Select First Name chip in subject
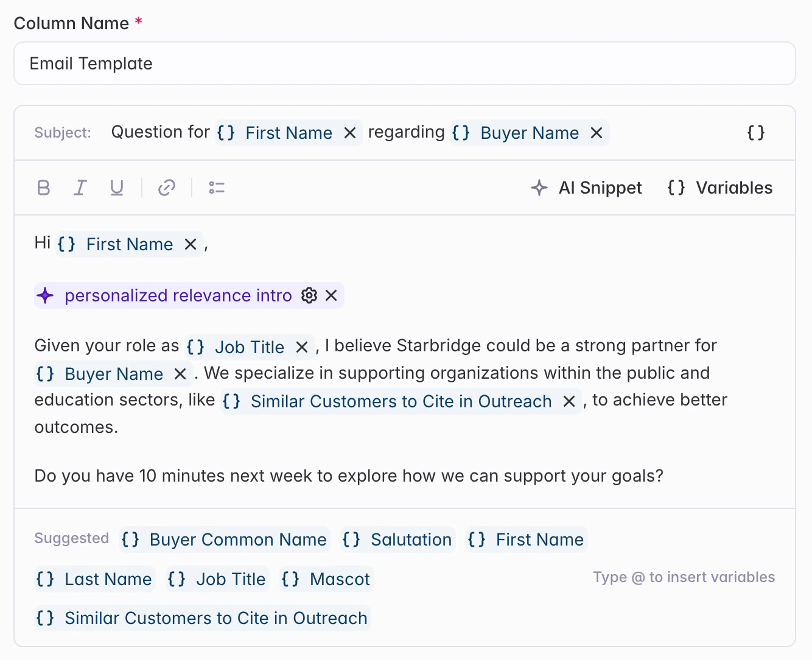This screenshot has width=812, height=660. [289, 133]
